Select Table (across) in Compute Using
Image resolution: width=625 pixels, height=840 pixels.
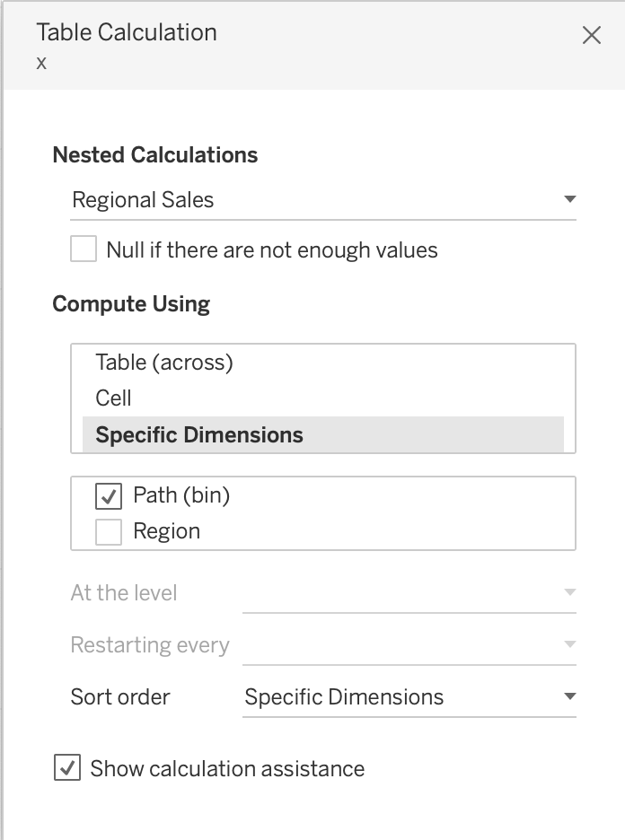pyautogui.click(x=164, y=362)
